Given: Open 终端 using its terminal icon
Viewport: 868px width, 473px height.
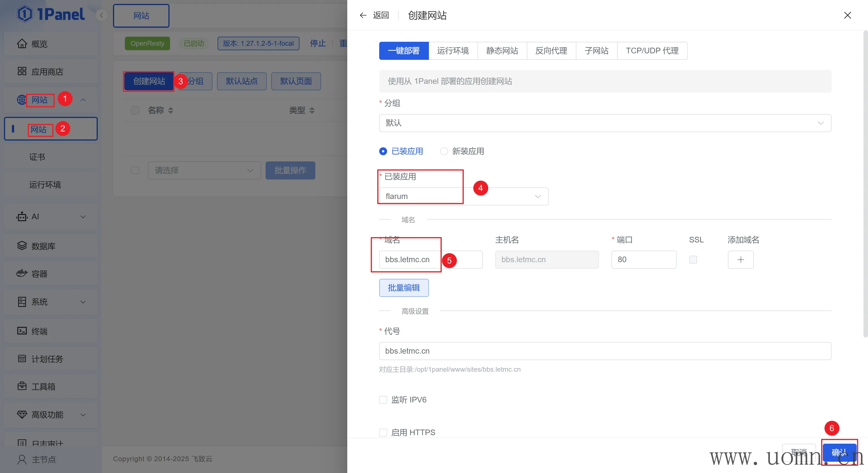Looking at the screenshot, I should [22, 331].
